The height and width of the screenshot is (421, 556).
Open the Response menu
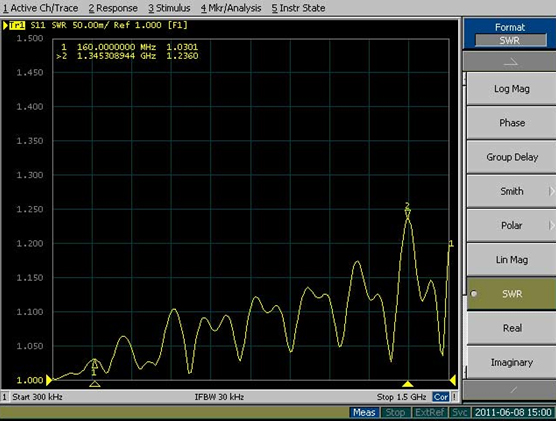click(113, 8)
